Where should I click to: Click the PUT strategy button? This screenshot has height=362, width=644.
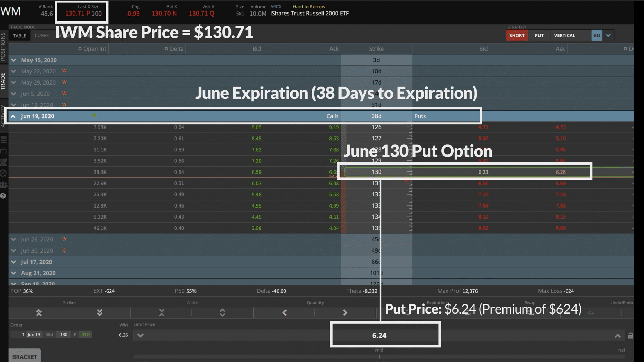539,35
